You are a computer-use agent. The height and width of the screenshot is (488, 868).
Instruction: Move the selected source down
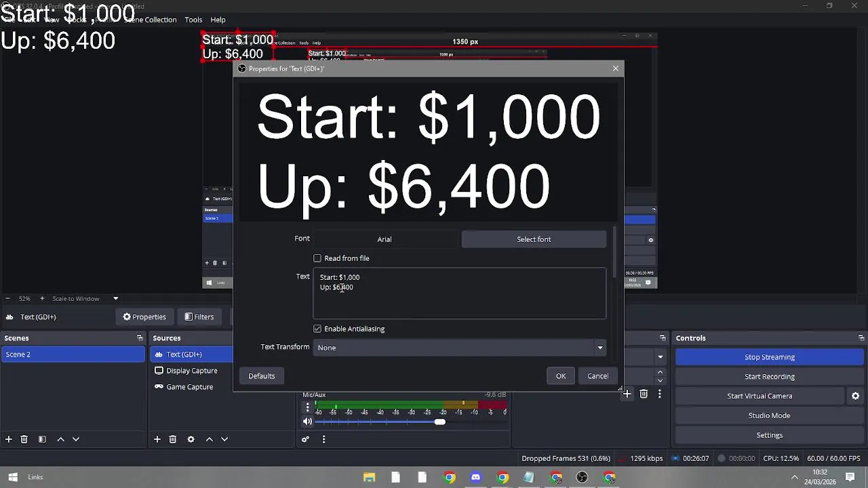pyautogui.click(x=224, y=439)
